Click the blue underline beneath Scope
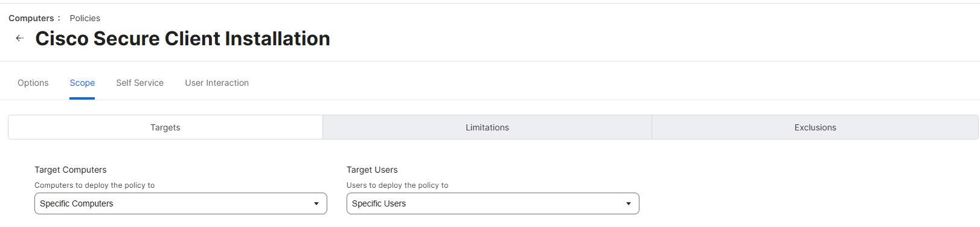Image resolution: width=980 pixels, height=227 pixels. click(82, 98)
